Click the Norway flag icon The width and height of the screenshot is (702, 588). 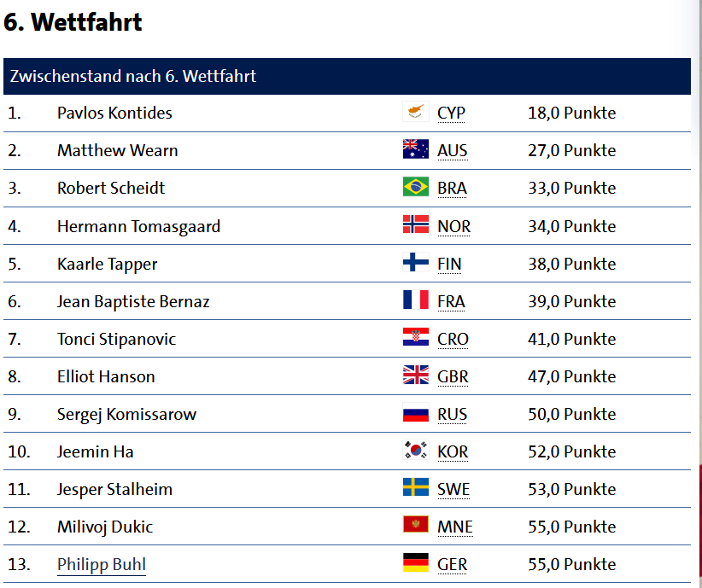[416, 224]
